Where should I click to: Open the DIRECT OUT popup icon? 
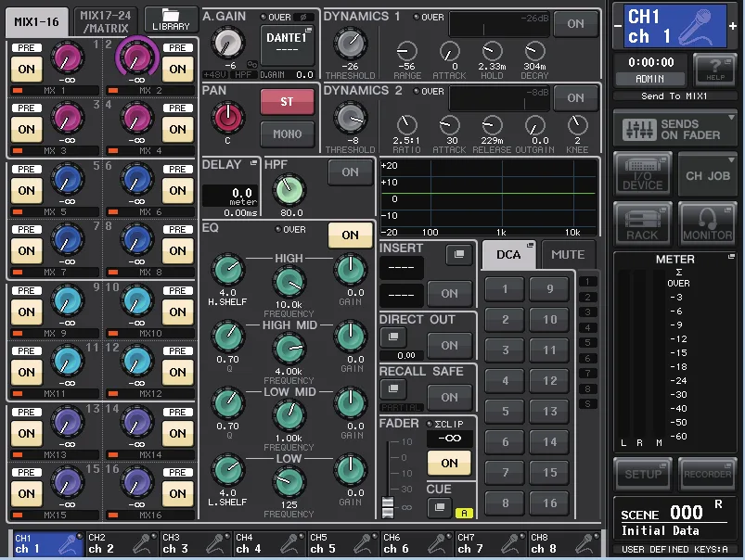click(393, 337)
